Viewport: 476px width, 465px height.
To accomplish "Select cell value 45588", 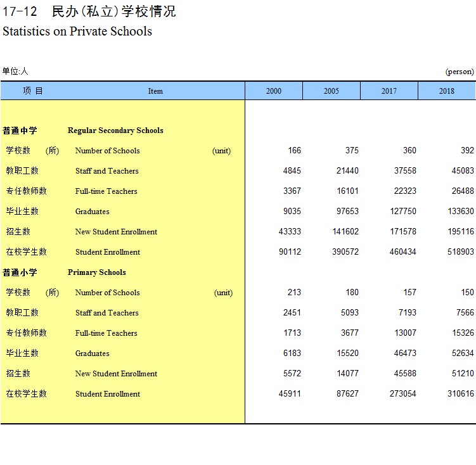I will (x=405, y=373).
